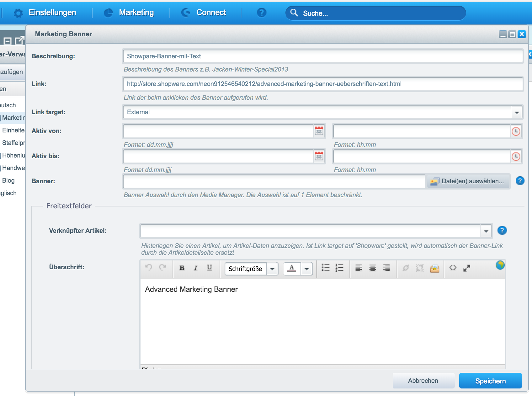Open the Marketing menu
Screen dimensions: 532x396
tap(129, 13)
